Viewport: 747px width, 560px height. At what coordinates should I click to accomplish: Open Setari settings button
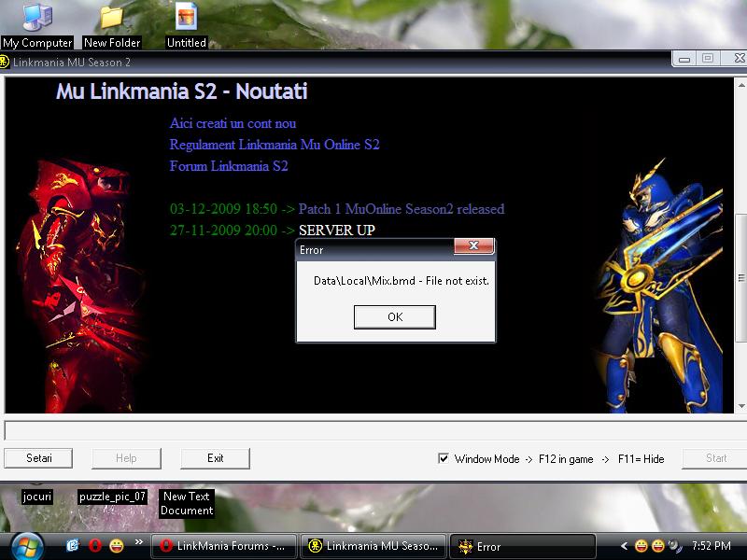pyautogui.click(x=38, y=458)
